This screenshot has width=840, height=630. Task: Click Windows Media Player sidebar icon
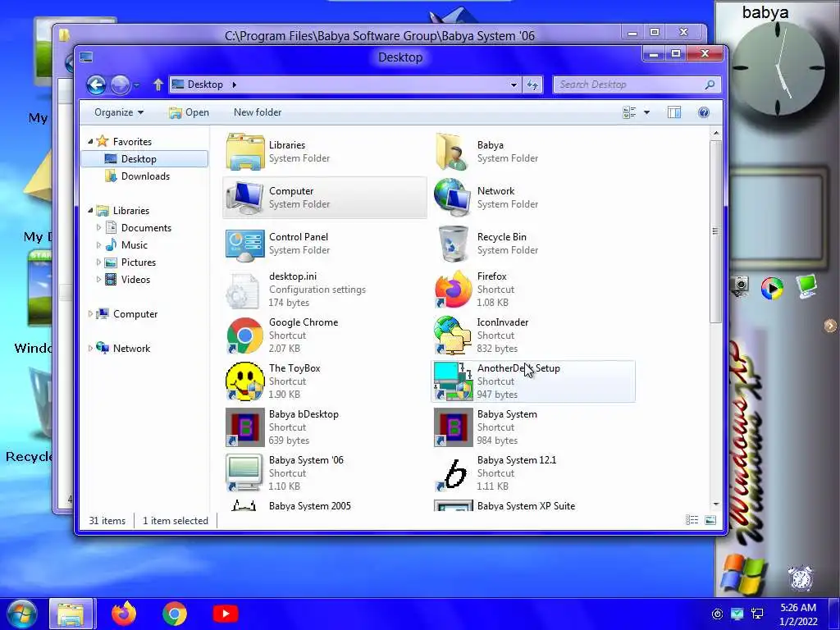[x=772, y=288]
